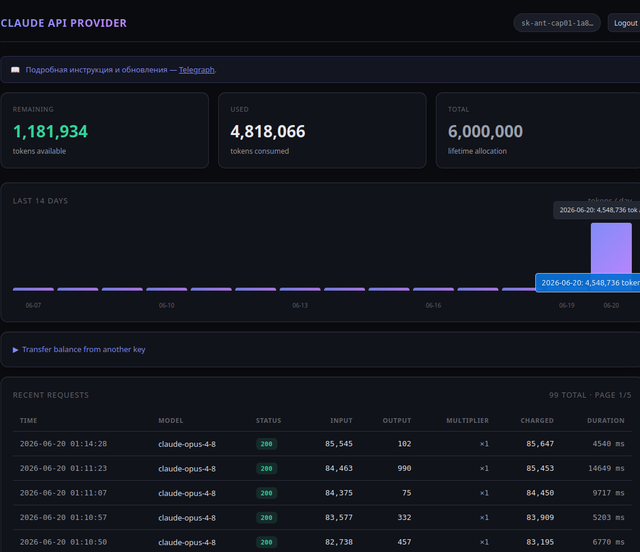Screen dimensions: 640x552
Task: Click the 4,818,066 used tokens value
Action: [x=268, y=131]
